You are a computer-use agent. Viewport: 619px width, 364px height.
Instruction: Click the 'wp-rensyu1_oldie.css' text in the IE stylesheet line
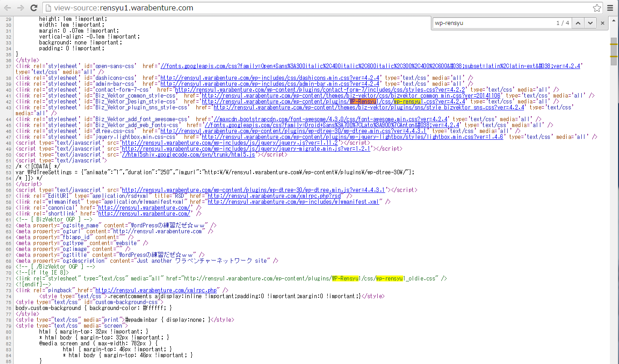point(406,279)
